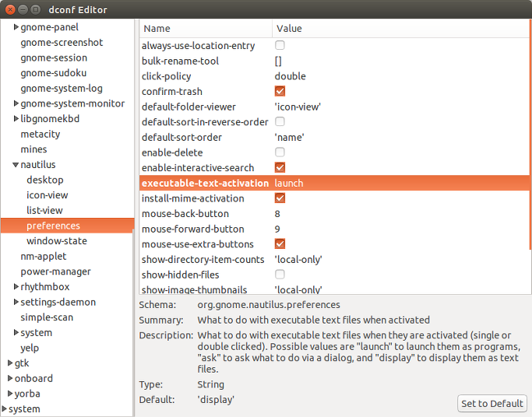Click the Default value 'display' text
Screen dimensions: 532x417
click(216, 399)
